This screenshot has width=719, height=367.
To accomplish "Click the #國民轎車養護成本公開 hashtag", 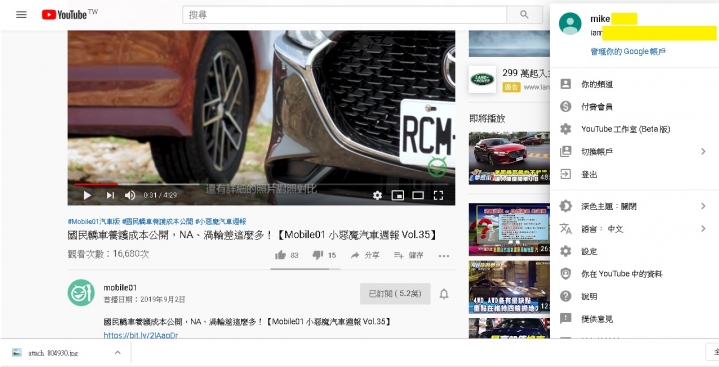I will (x=157, y=222).
